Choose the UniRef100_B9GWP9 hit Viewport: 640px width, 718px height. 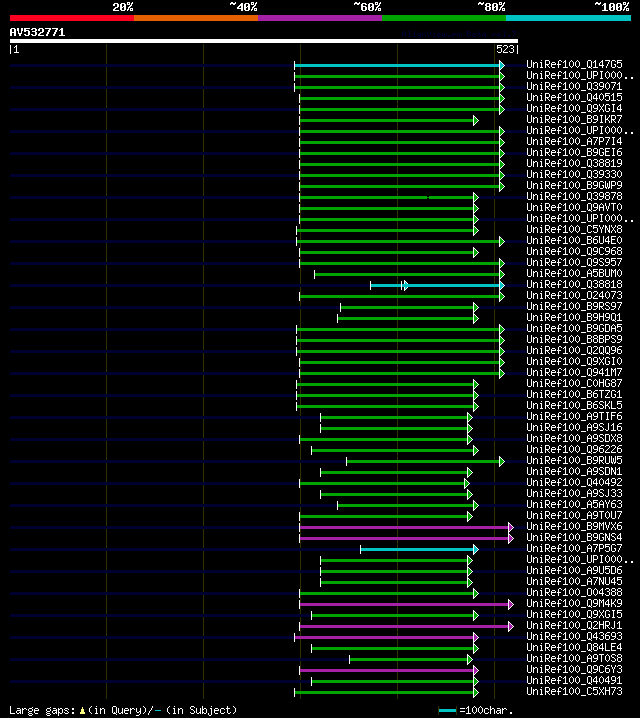point(574,185)
